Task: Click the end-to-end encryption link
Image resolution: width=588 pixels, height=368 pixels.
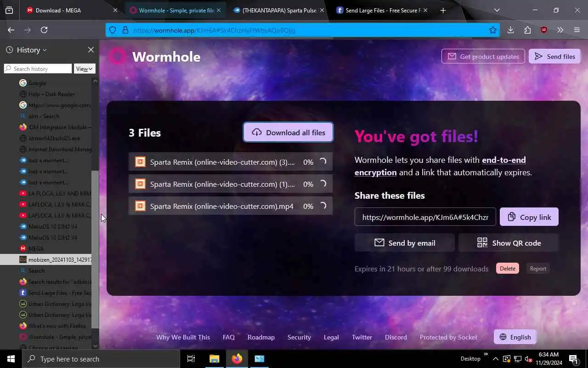Action: point(440,166)
